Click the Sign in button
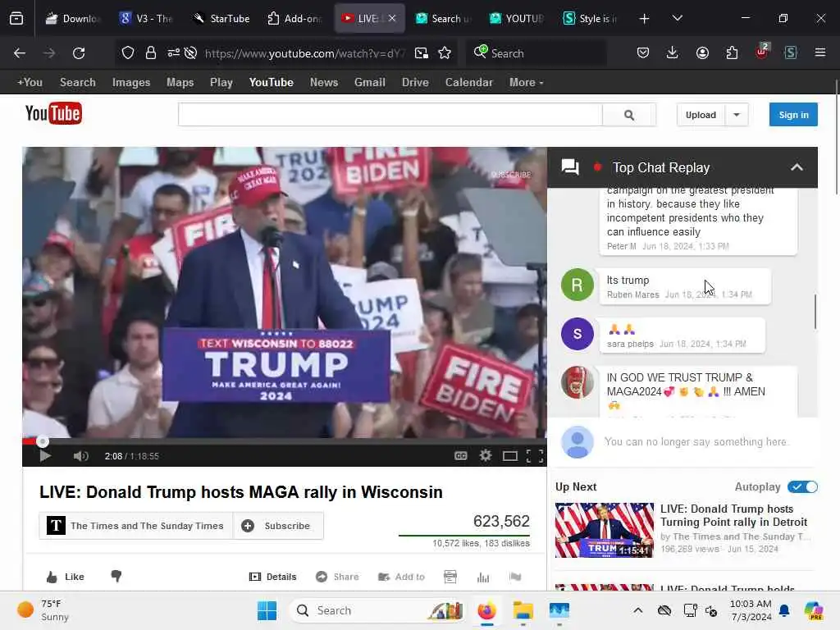 point(793,115)
